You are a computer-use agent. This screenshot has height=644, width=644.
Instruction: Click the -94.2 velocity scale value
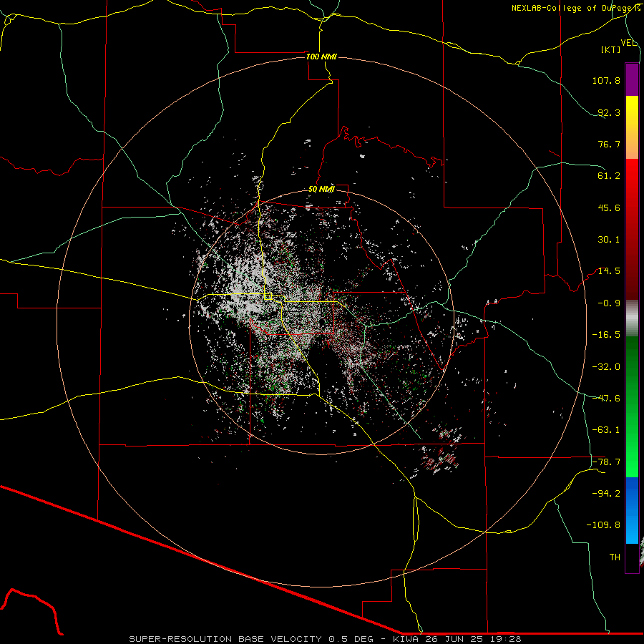pyautogui.click(x=606, y=494)
